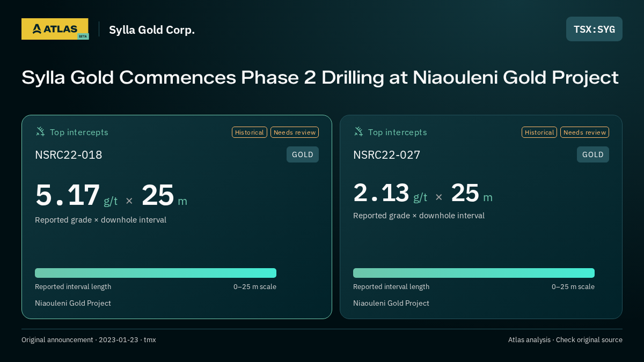This screenshot has height=362, width=644.
Task: Click Top intercepts label in NSRC22-027 card
Action: [x=397, y=132]
